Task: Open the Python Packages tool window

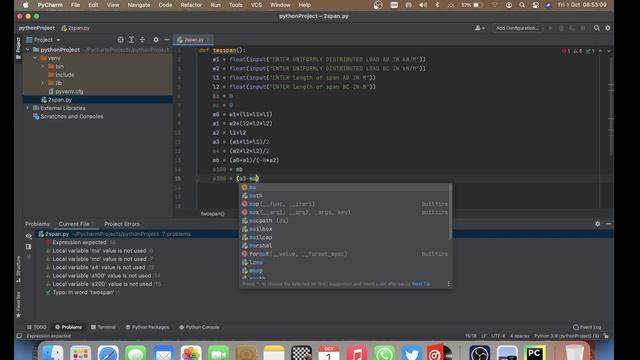Action: coord(147,327)
